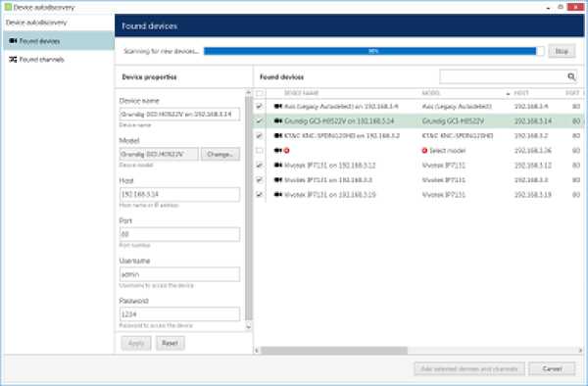Viewport: 588px width, 386px height.
Task: Click Add selected devices and channels
Action: pyautogui.click(x=468, y=368)
